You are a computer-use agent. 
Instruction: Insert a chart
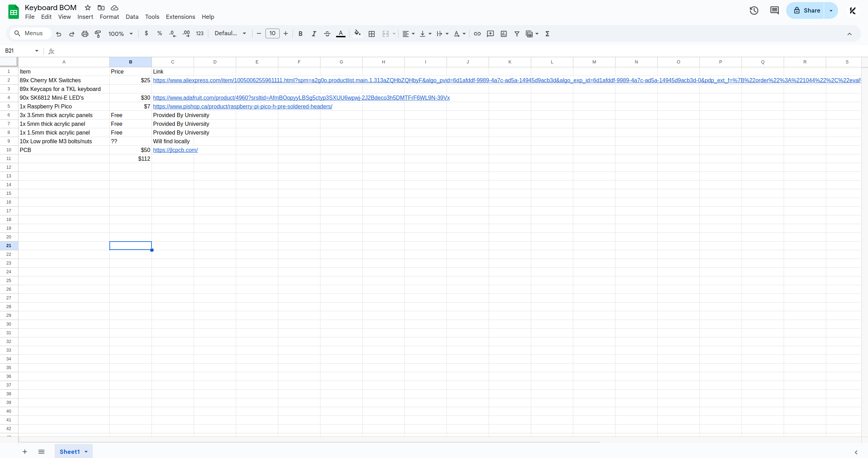tap(504, 33)
